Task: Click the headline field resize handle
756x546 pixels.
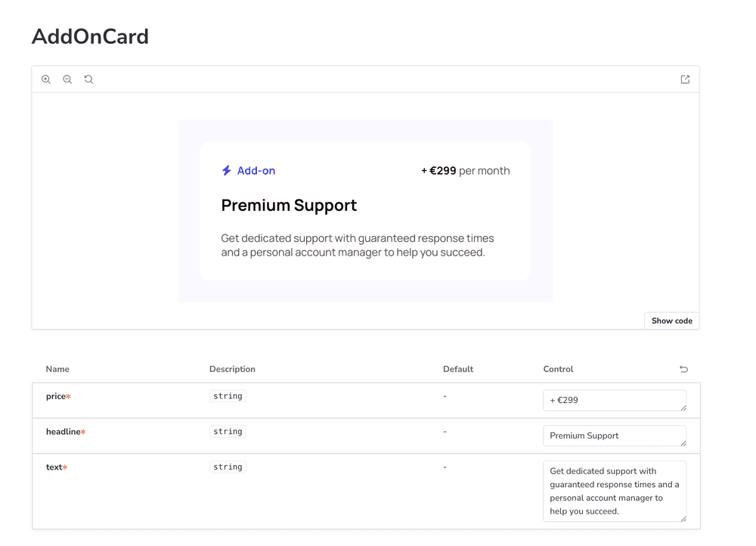Action: click(x=683, y=443)
